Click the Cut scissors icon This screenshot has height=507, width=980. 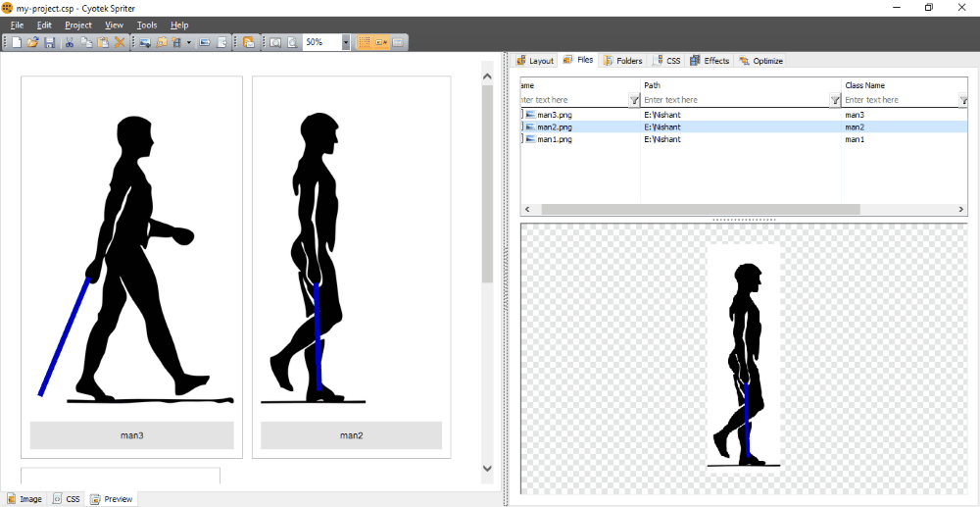[70, 42]
